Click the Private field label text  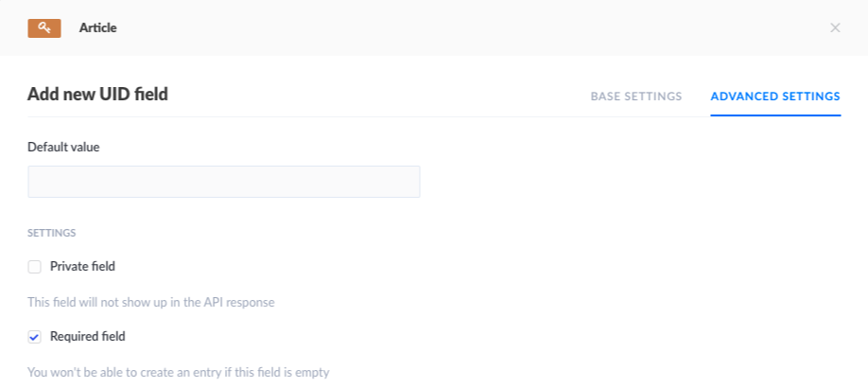point(82,267)
